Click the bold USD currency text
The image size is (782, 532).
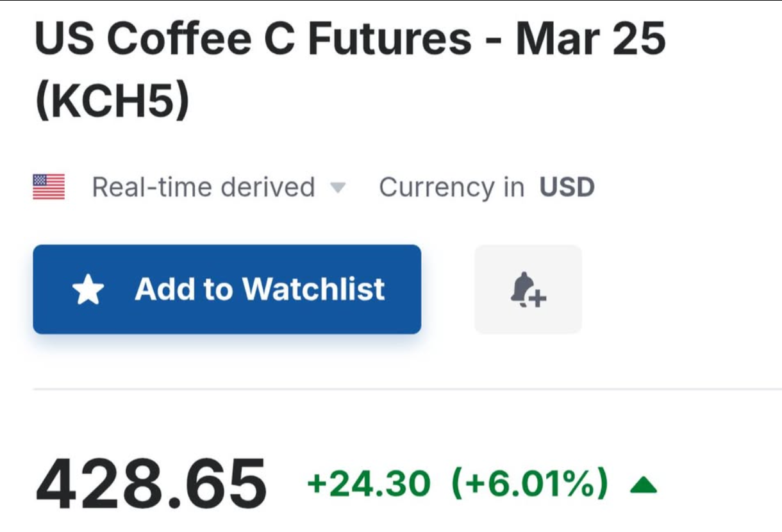pyautogui.click(x=567, y=187)
